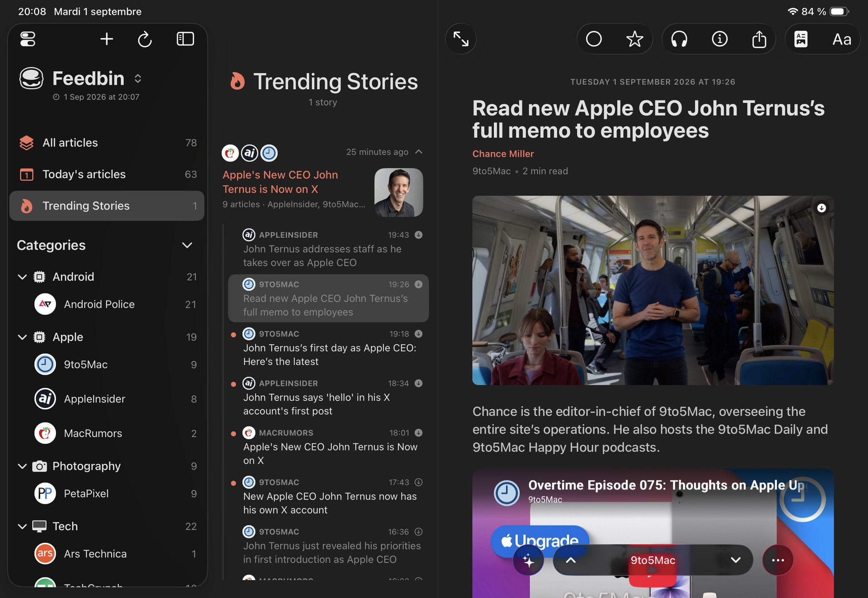This screenshot has height=598, width=868.
Task: Collapse the trending story group chevron
Action: click(419, 152)
